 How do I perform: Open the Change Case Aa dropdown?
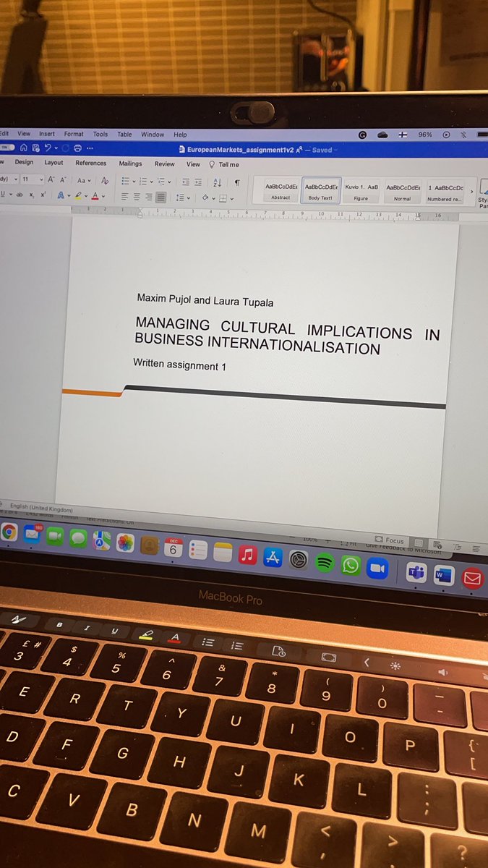point(84,180)
